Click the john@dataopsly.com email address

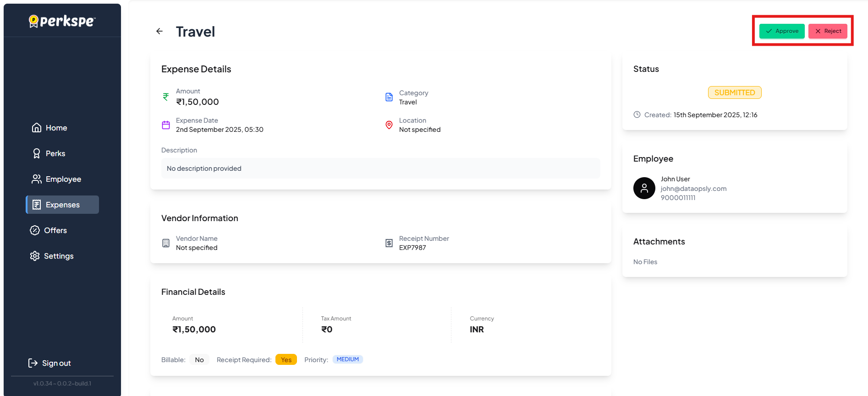(x=693, y=189)
